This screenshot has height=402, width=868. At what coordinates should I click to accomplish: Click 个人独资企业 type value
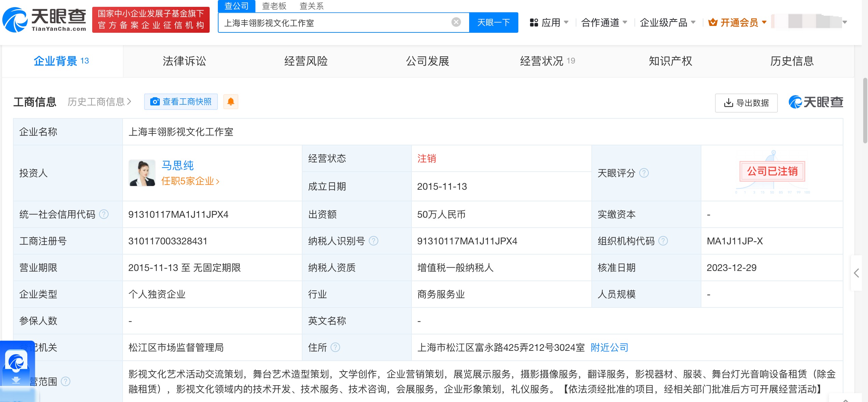pos(157,294)
